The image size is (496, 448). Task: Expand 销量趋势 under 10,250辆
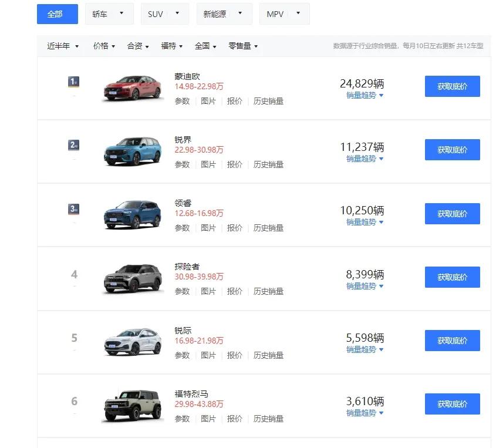365,222
